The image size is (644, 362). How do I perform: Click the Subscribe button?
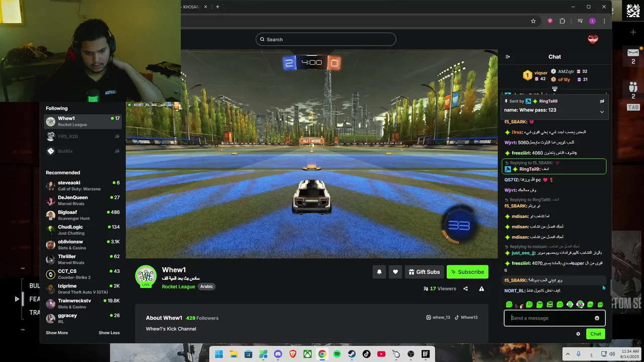tap(467, 272)
